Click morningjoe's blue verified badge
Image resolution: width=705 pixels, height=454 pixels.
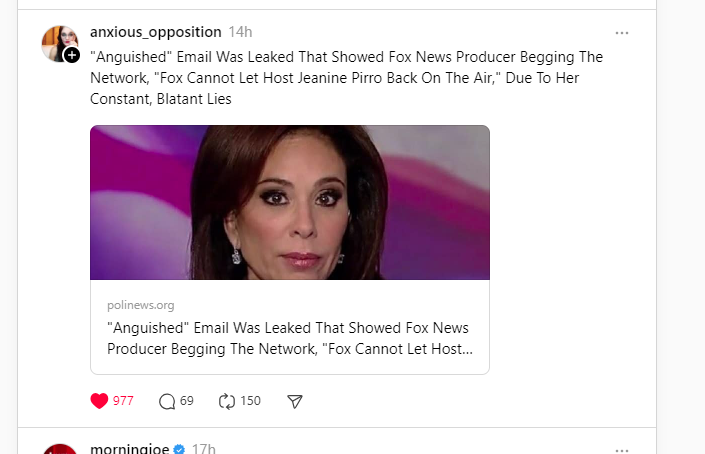(179, 449)
